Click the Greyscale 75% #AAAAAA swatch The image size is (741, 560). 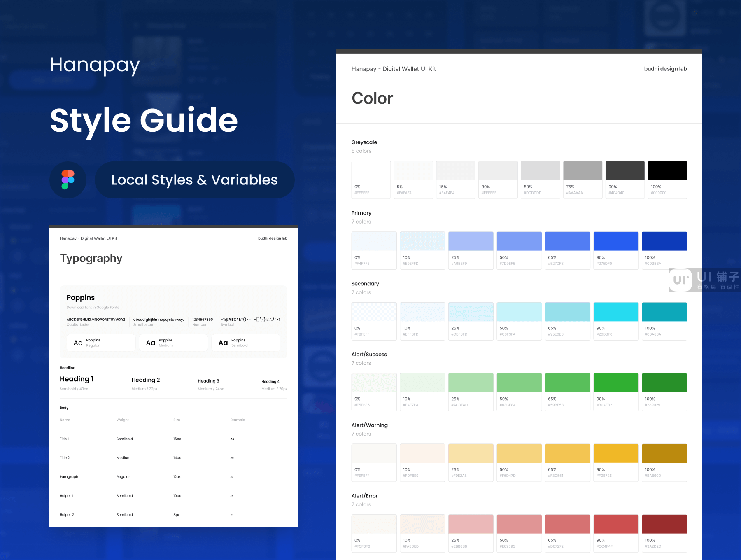583,180
